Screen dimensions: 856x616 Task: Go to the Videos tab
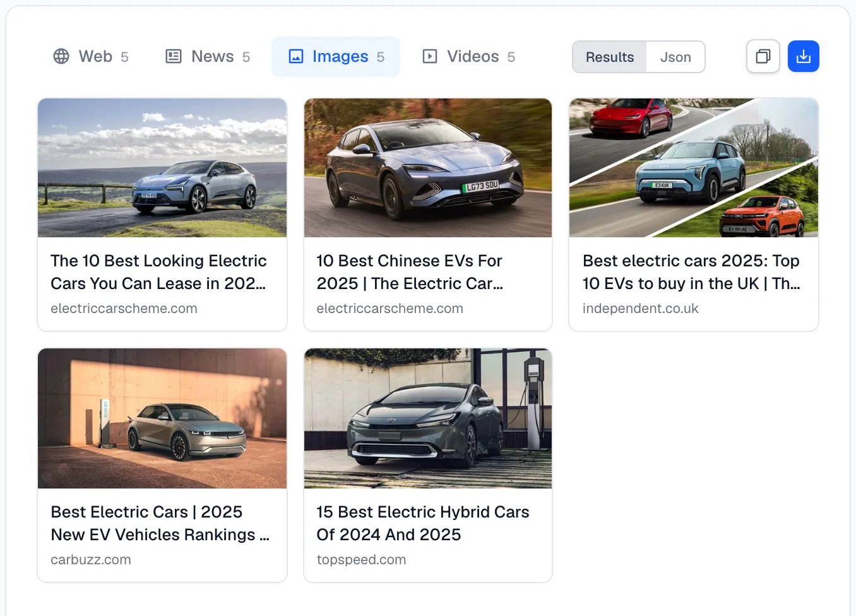click(468, 57)
